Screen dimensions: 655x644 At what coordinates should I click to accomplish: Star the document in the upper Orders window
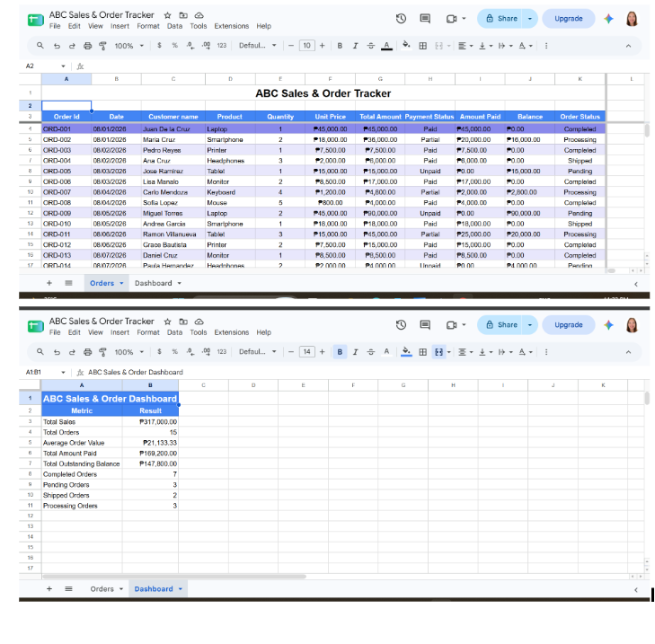tap(167, 15)
